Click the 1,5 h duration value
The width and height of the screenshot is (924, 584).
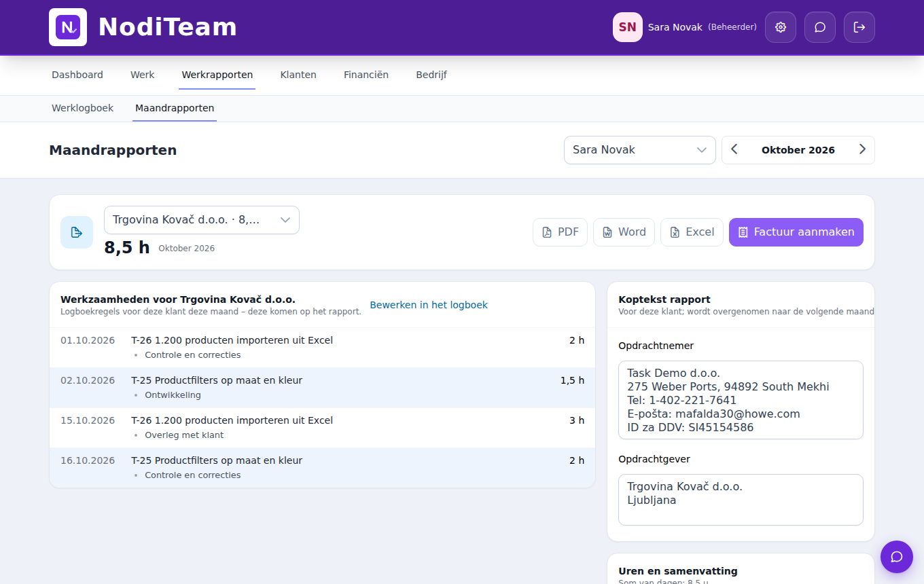(x=572, y=380)
